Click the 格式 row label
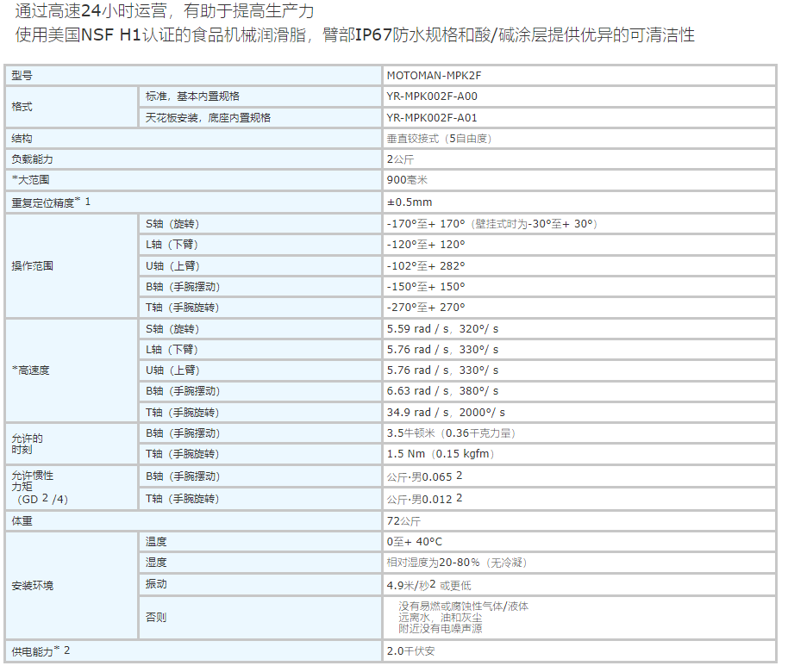The height and width of the screenshot is (672, 788). tap(22, 107)
